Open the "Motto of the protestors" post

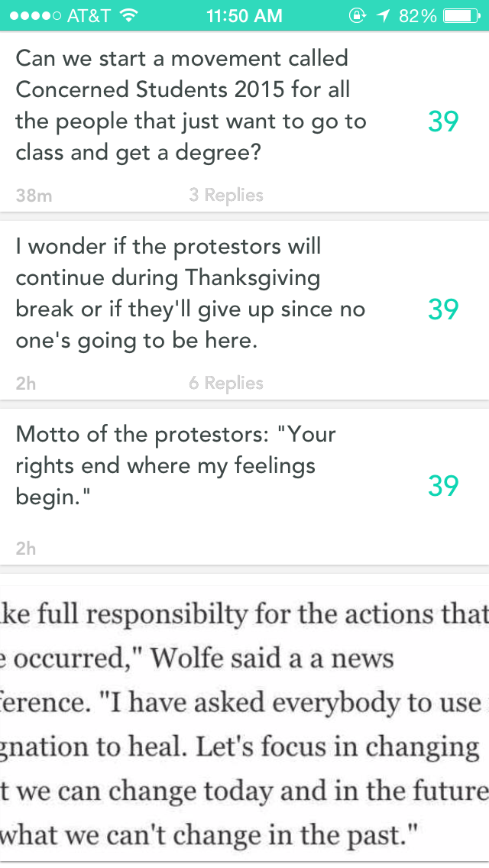(176, 465)
